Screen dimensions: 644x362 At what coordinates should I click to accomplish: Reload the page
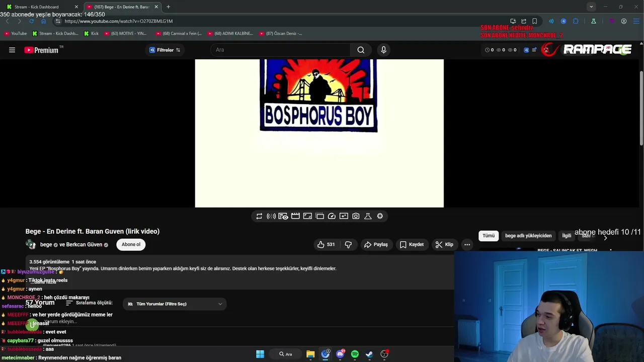pos(31,21)
